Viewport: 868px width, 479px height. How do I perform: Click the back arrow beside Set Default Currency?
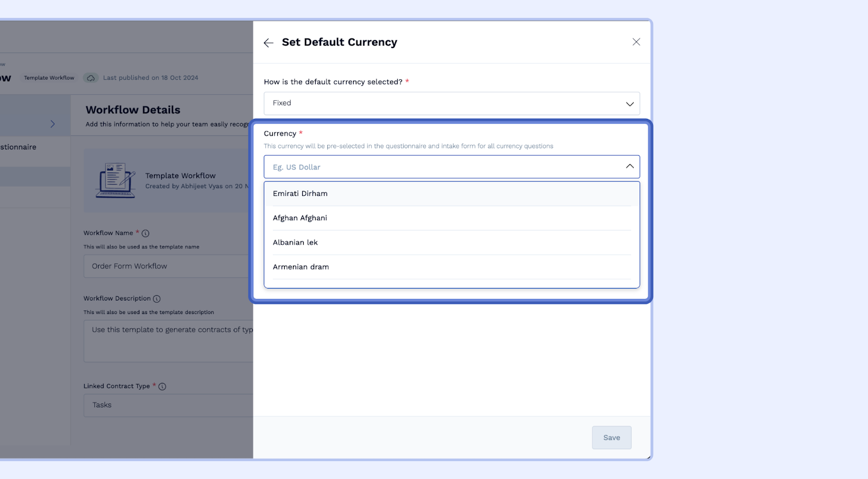tap(269, 43)
